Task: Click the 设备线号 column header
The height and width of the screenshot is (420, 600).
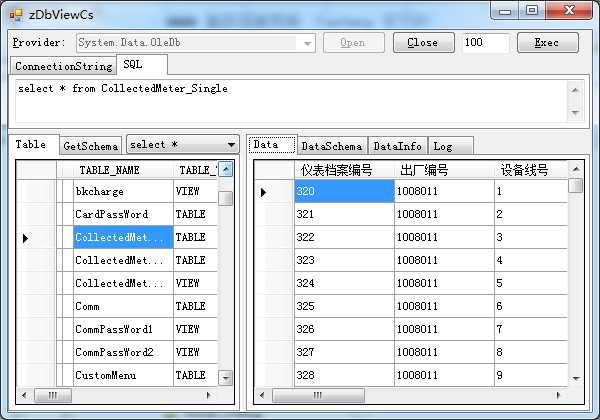Action: pyautogui.click(x=531, y=170)
